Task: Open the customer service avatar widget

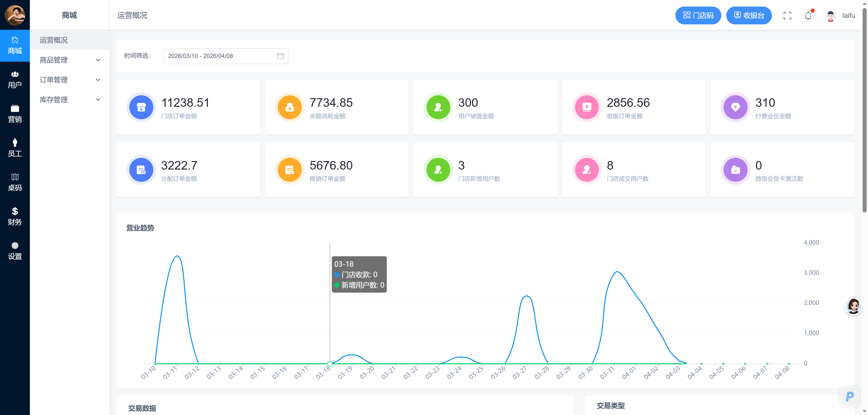Action: (853, 306)
